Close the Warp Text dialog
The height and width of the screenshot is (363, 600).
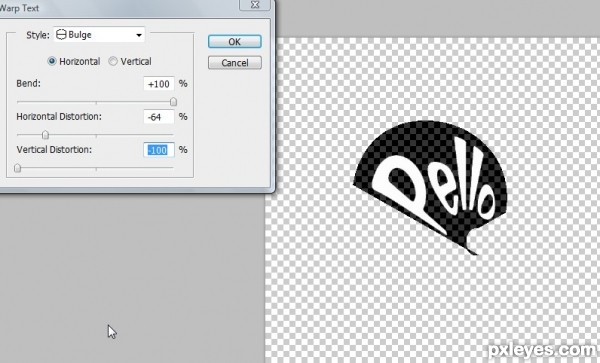tap(255, 5)
